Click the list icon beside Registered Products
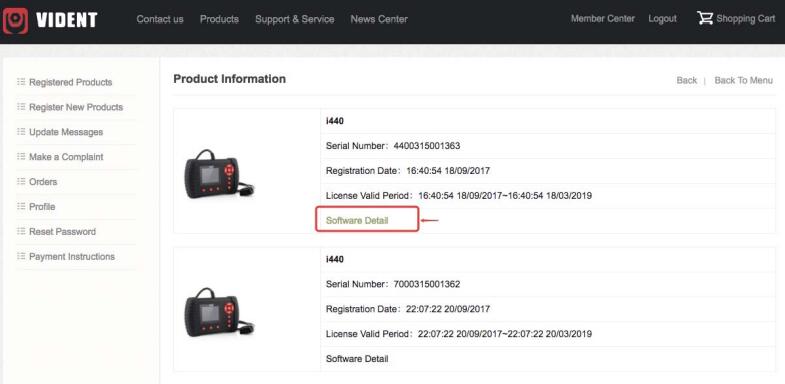This screenshot has width=785, height=384. [21, 82]
